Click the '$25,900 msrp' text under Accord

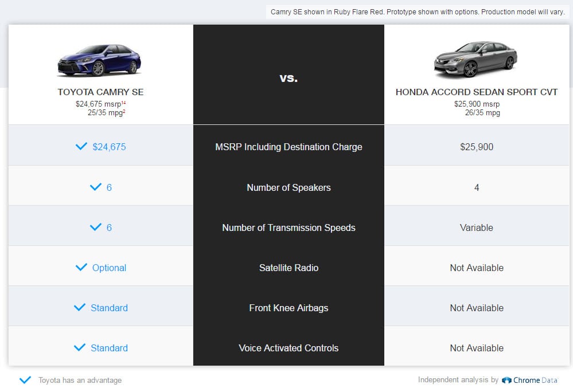(x=477, y=104)
